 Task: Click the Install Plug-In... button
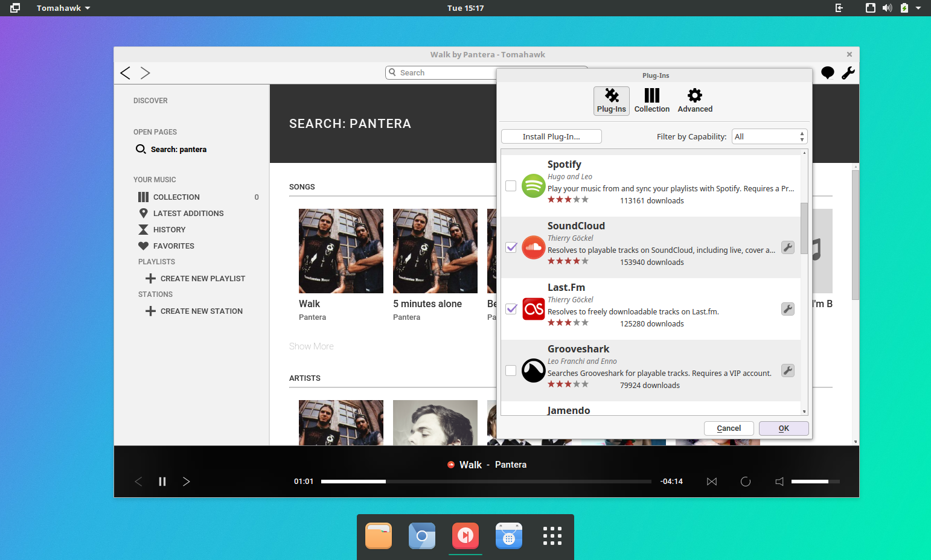pyautogui.click(x=551, y=137)
